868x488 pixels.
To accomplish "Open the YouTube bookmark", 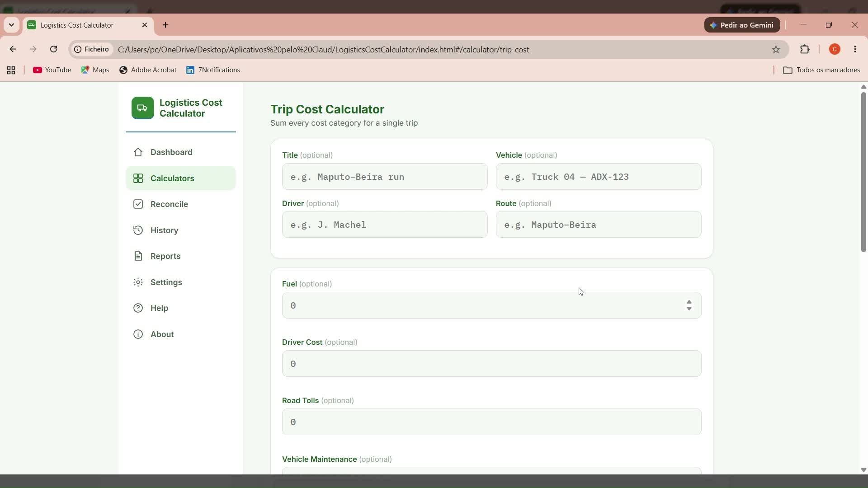I will (x=52, y=70).
